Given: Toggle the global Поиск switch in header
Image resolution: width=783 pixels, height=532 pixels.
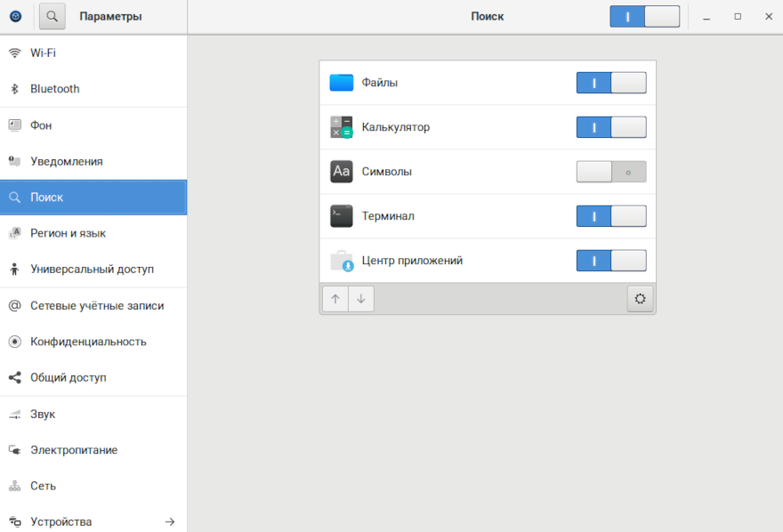Looking at the screenshot, I should pos(644,16).
